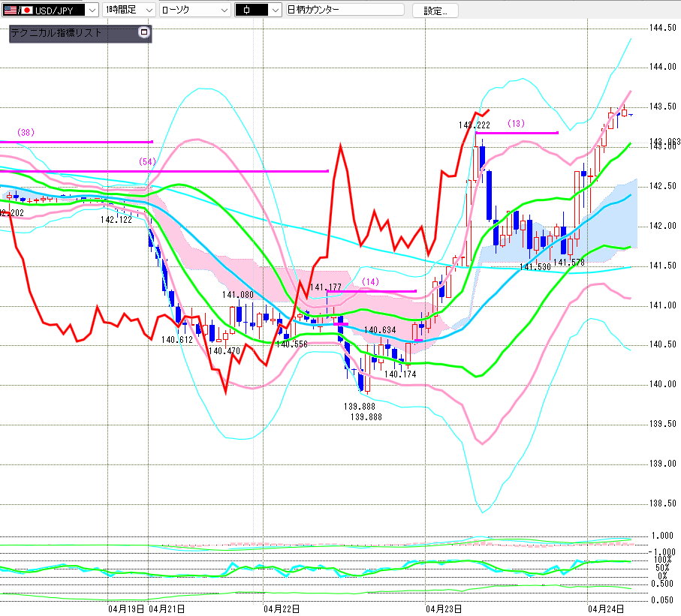Click the 141.177 price label
The image size is (681, 616).
pyautogui.click(x=326, y=287)
